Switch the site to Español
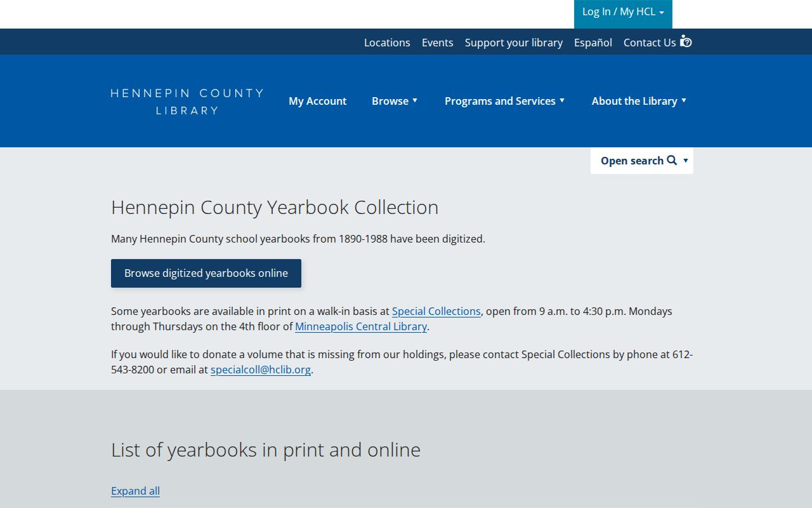 click(593, 43)
